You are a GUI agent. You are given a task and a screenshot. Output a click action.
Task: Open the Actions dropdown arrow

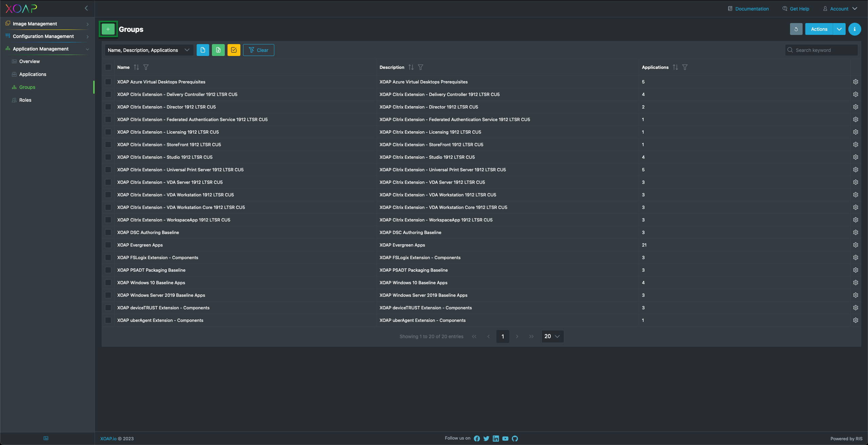839,29
